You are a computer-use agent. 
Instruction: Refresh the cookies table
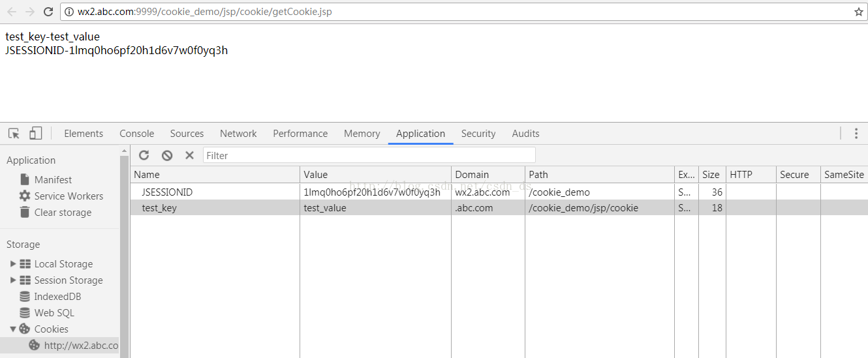point(144,155)
